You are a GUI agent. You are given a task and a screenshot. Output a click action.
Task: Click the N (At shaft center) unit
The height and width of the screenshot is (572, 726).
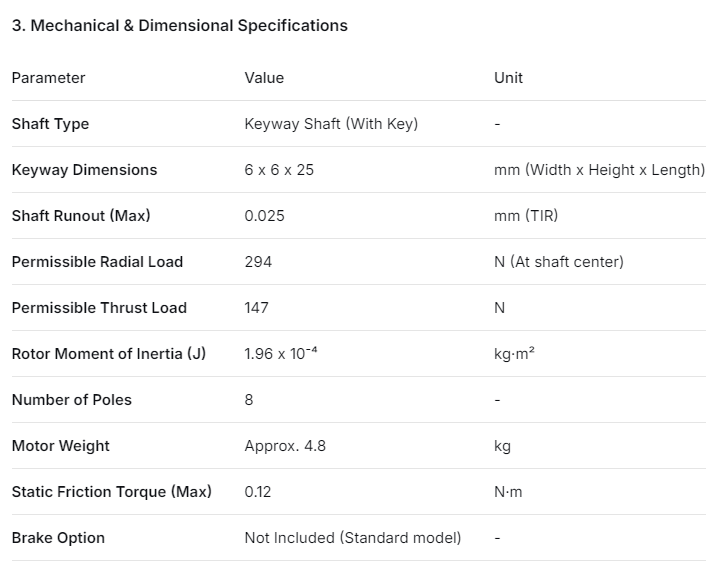click(x=558, y=262)
